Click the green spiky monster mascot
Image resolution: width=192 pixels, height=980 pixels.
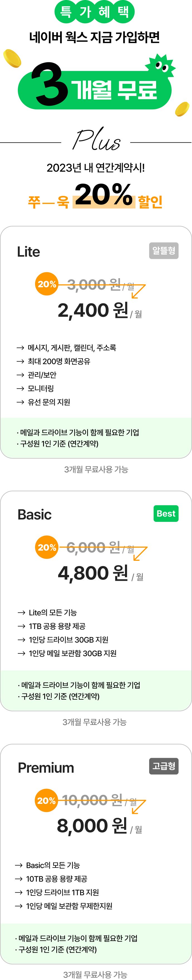pyautogui.click(x=161, y=66)
